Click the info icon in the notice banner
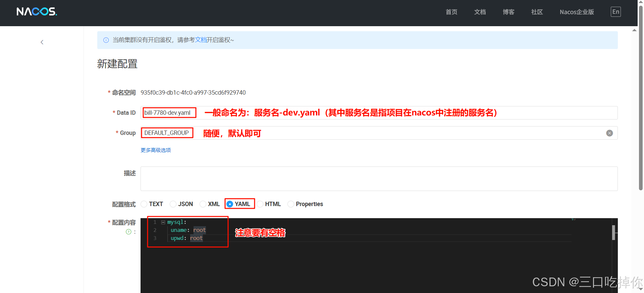Image resolution: width=644 pixels, height=293 pixels. [106, 40]
